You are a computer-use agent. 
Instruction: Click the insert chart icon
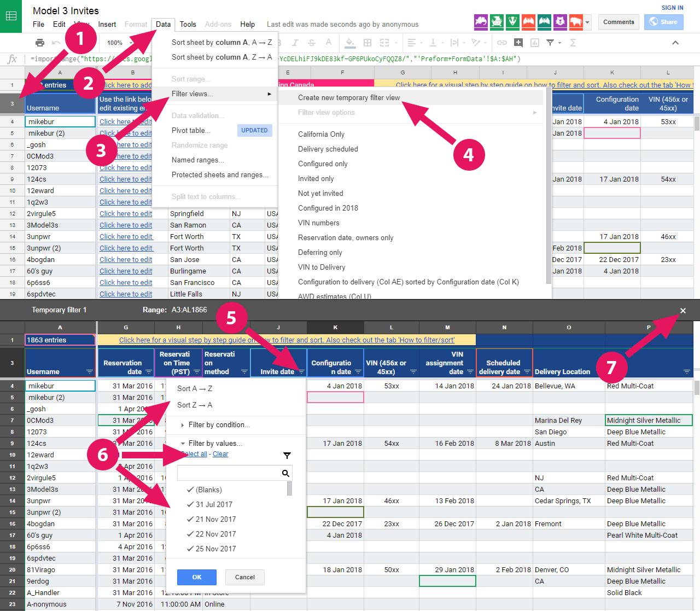point(535,43)
